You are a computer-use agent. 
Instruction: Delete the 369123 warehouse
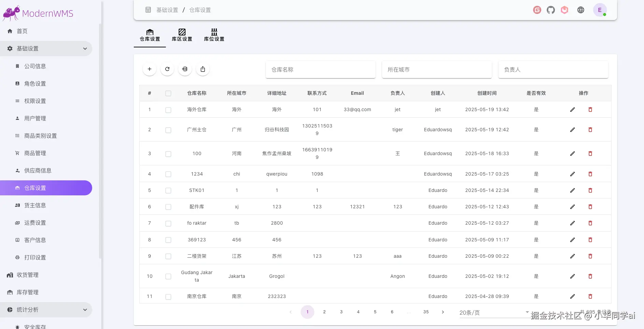tap(590, 240)
